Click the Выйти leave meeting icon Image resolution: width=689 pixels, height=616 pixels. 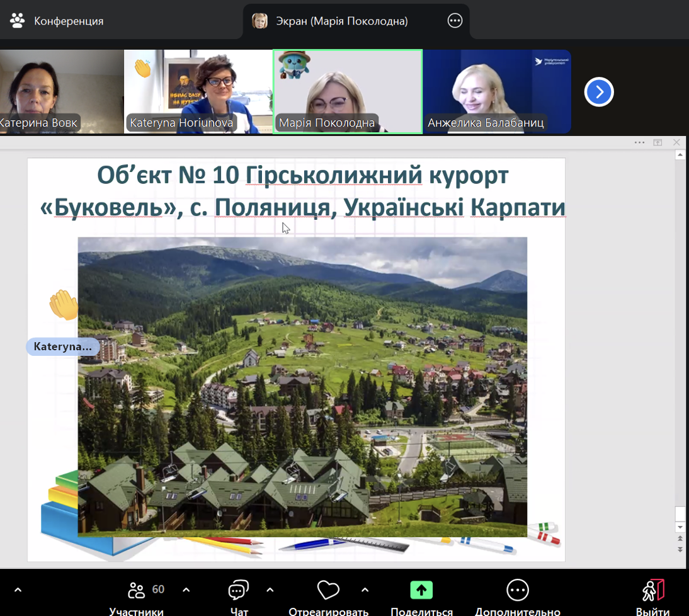click(x=652, y=590)
